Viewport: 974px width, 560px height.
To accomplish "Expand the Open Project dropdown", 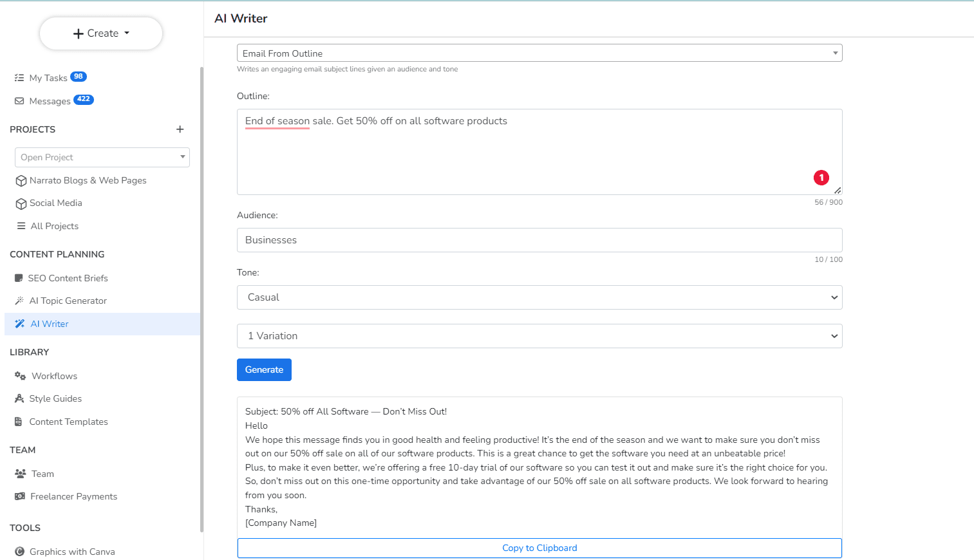I will click(x=102, y=157).
